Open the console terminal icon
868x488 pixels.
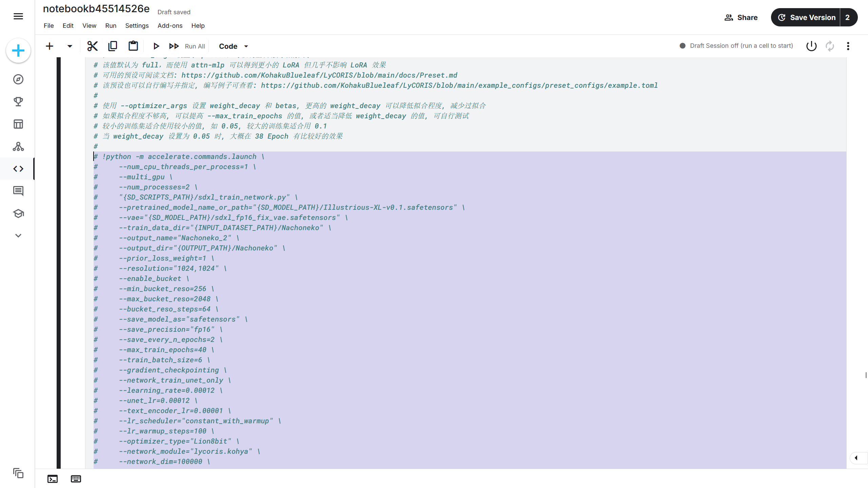[53, 479]
